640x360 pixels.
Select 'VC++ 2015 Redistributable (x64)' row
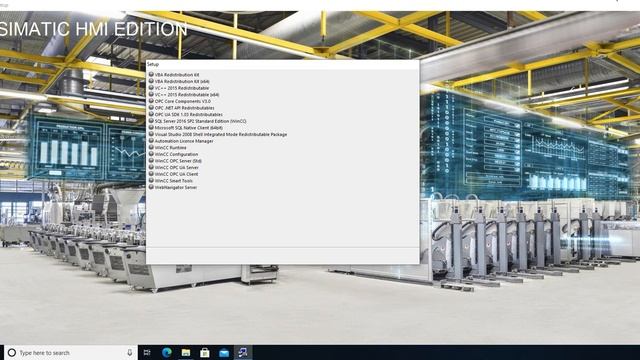(x=184, y=94)
